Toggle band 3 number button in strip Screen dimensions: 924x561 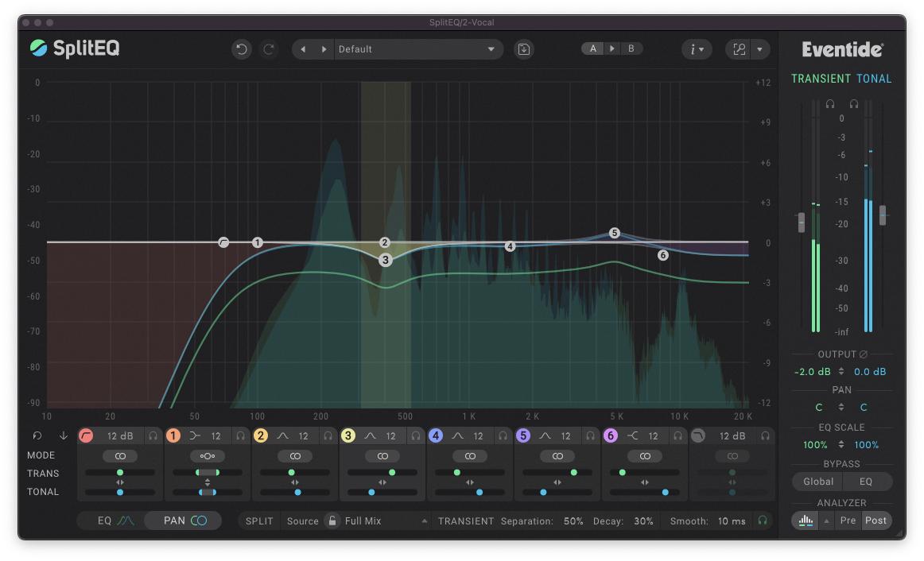348,436
